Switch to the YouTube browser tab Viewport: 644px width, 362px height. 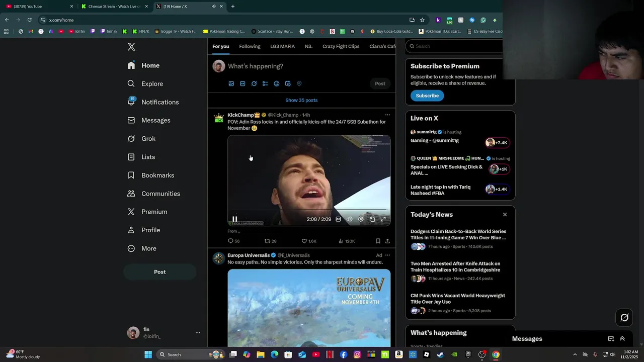[39, 7]
